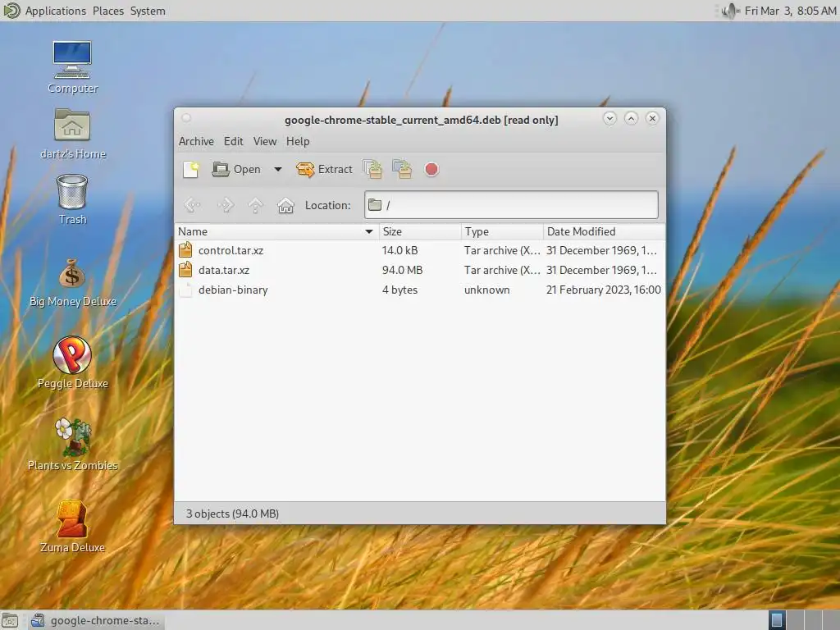Open dartz's Home folder icon
Screen dimensions: 840x630
click(x=72, y=134)
